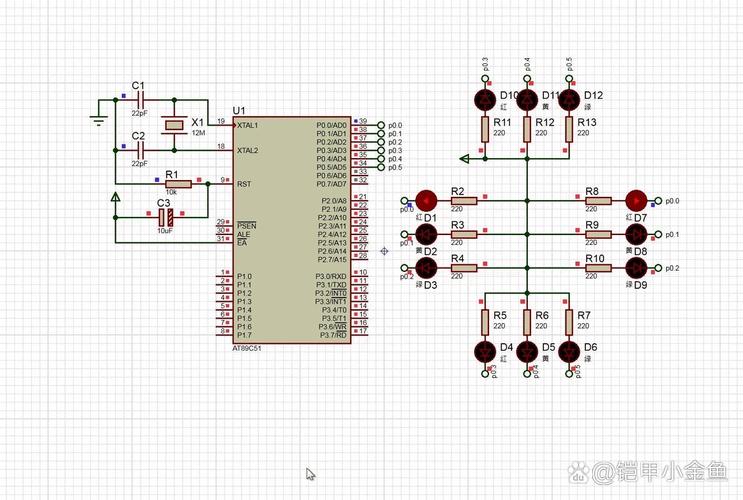Click the RST pin 9 of U1
This screenshot has height=500, width=743.
click(x=223, y=183)
